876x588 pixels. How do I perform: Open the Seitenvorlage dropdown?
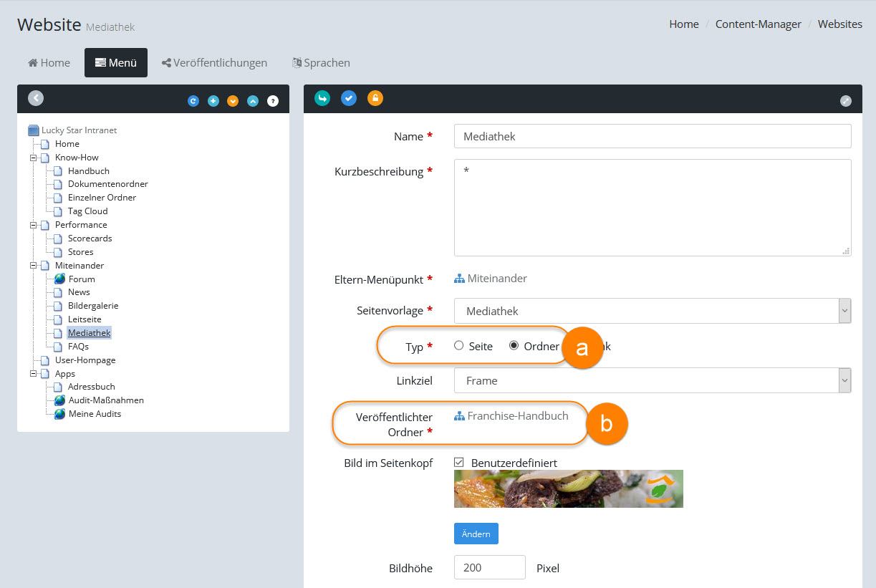coord(652,311)
